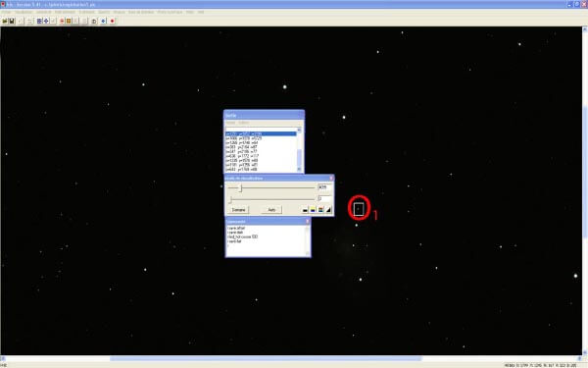Select the yellow-blue palette icon
The height and width of the screenshot is (368, 588).
(x=313, y=210)
